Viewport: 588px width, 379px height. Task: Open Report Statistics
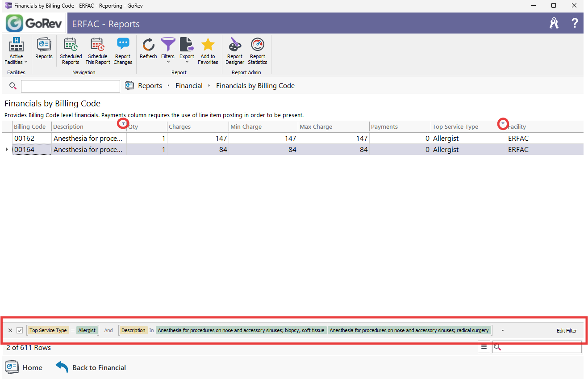tap(258, 51)
